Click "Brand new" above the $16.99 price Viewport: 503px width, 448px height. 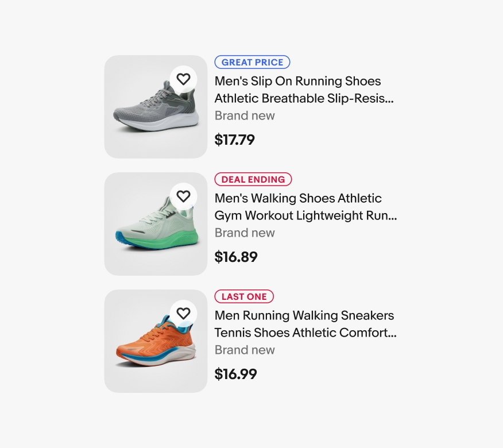coord(245,350)
